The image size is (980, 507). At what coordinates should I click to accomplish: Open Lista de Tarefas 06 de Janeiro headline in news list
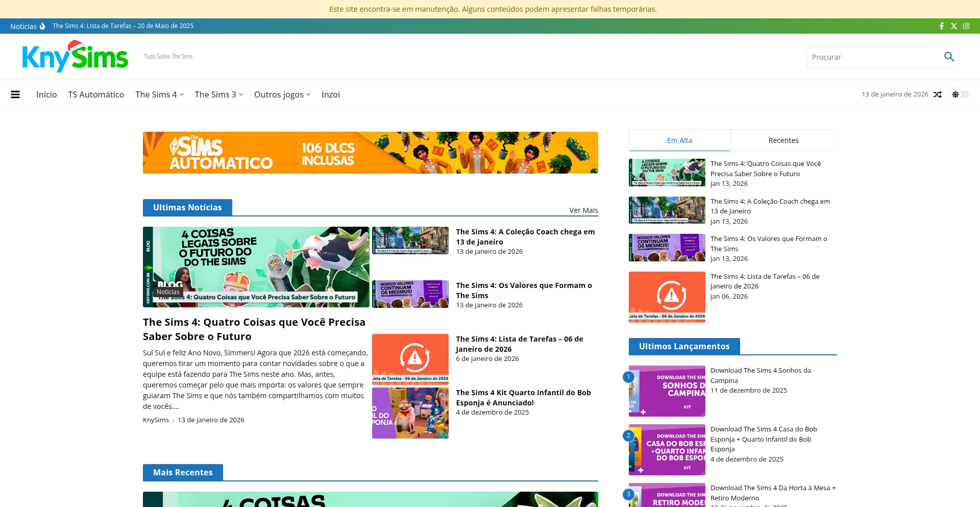pos(520,344)
